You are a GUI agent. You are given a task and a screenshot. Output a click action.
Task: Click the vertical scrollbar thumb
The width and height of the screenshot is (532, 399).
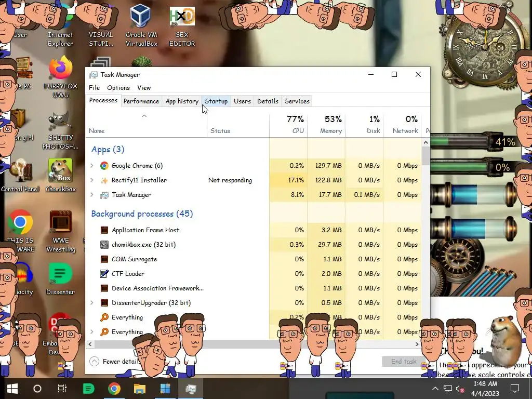pos(426,157)
